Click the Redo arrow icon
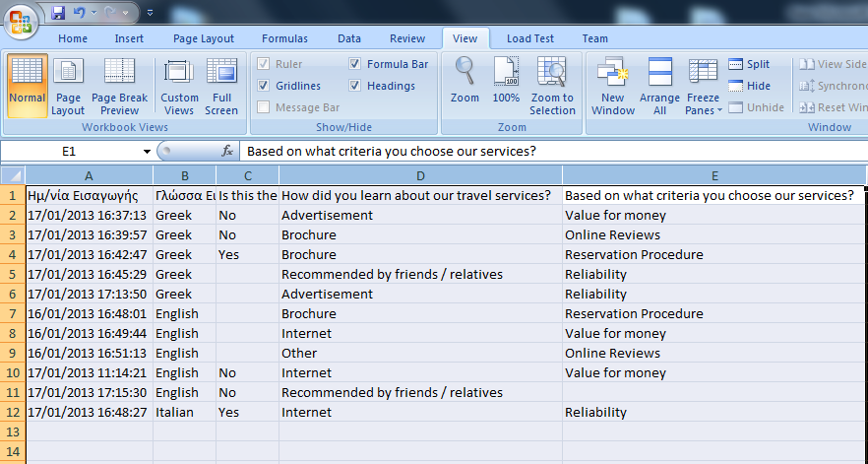Screen dimensions: 868x464 (x=110, y=13)
